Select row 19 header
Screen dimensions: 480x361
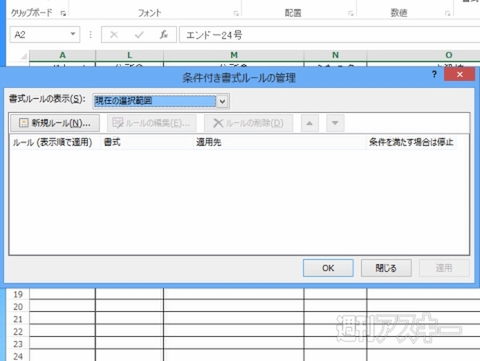[18, 294]
